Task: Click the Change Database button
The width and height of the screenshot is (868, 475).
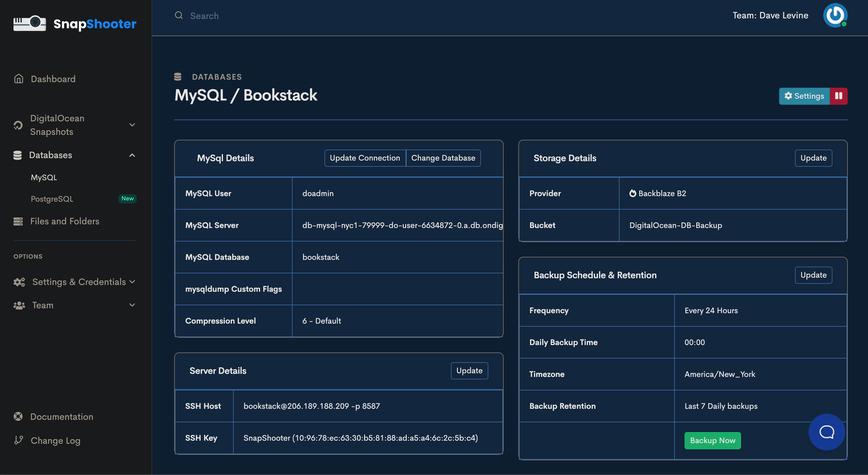Action: click(443, 158)
